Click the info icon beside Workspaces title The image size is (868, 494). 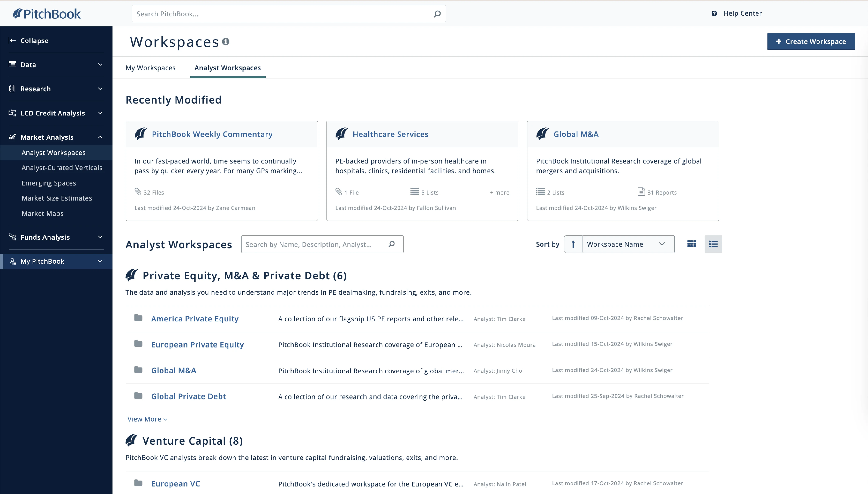tap(226, 41)
